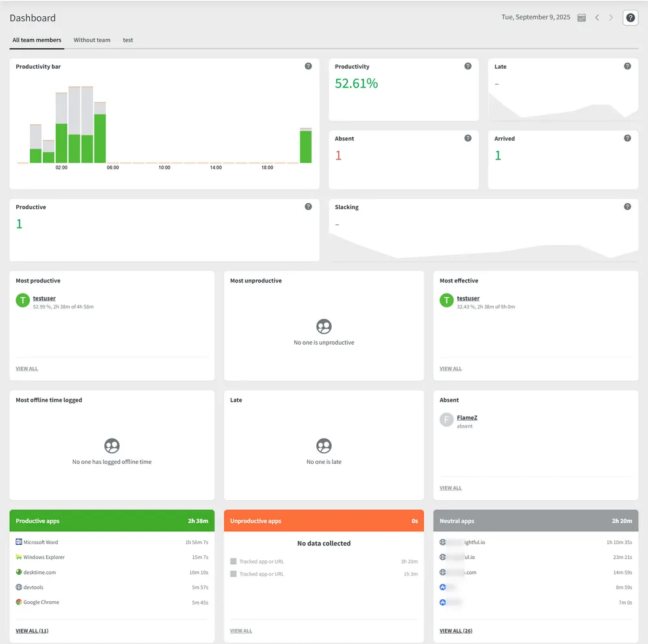Select the All team members tab
Viewport: 648px width, 644px height.
coord(36,40)
